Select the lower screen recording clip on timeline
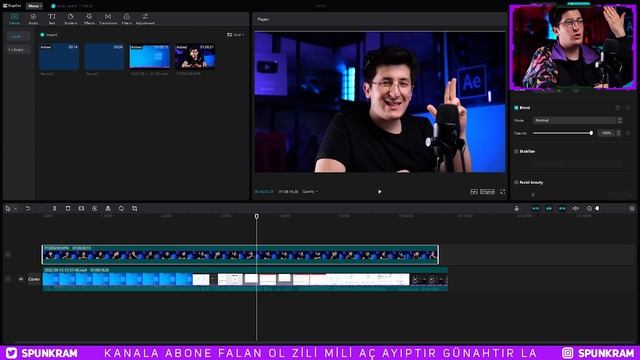 click(x=245, y=279)
